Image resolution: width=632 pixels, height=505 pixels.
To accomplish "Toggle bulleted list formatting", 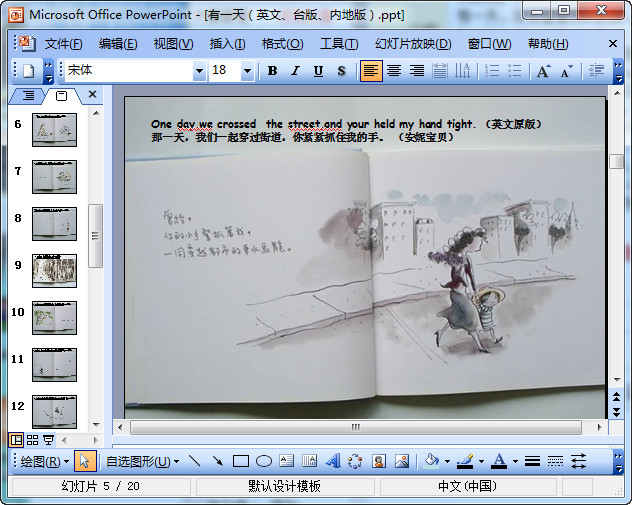I will [x=515, y=71].
